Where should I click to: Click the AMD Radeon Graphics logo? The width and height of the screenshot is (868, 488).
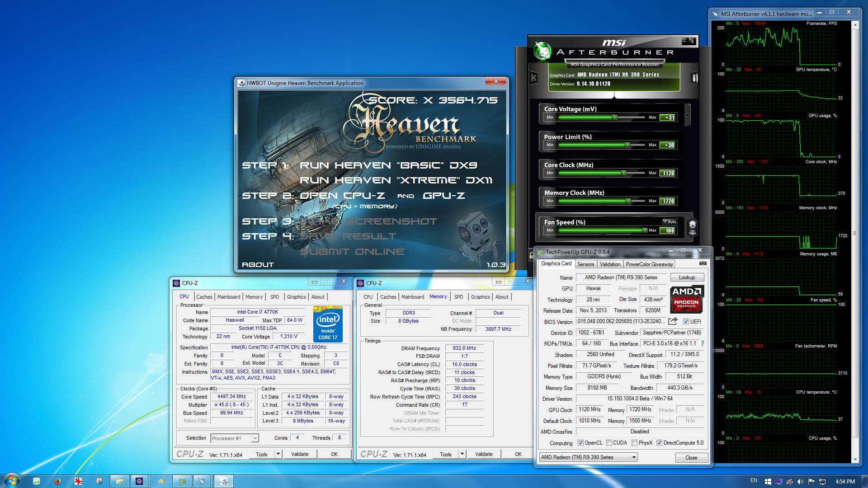687,299
